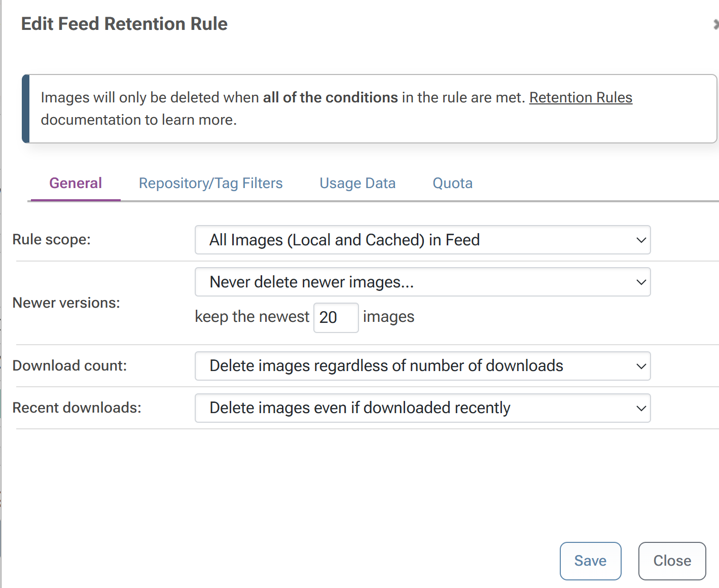Switch to the General tab
The image size is (719, 588).
click(x=76, y=183)
